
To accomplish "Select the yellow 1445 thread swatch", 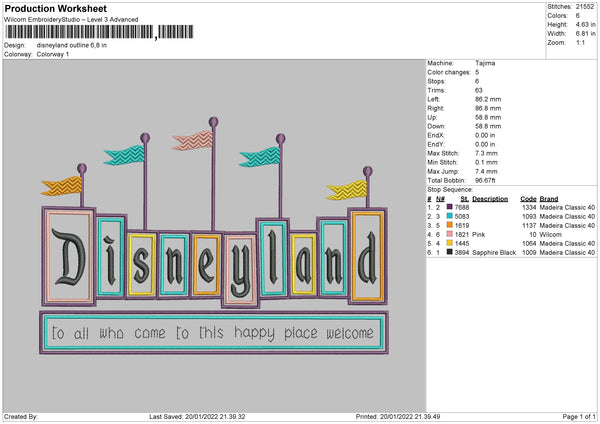I will point(450,243).
